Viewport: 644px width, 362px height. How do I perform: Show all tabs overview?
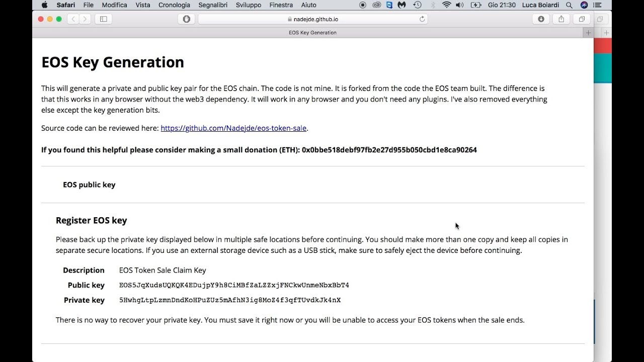click(x=582, y=19)
